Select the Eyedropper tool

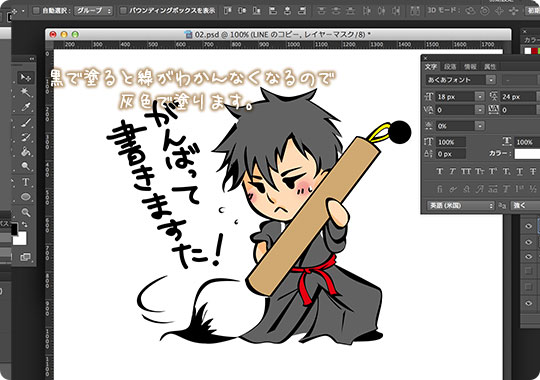pos(25,107)
